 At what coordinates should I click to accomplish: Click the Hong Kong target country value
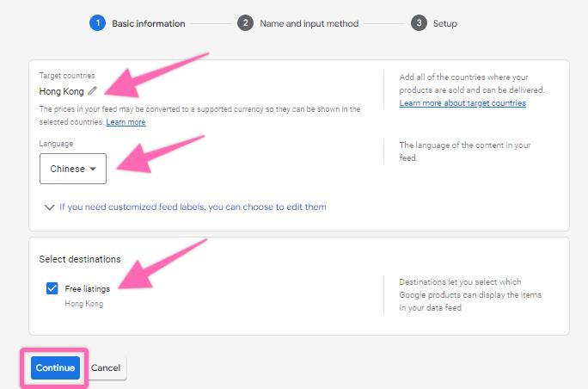click(x=61, y=90)
